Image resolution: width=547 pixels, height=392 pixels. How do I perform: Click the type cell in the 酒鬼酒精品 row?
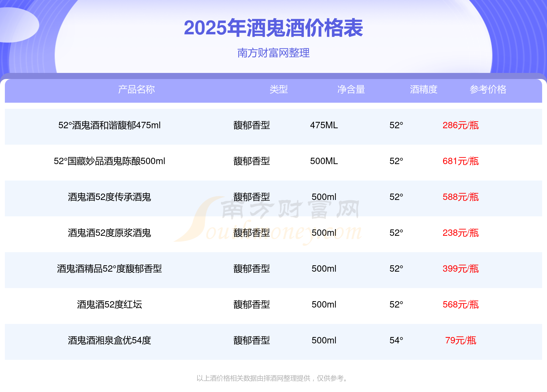click(252, 269)
